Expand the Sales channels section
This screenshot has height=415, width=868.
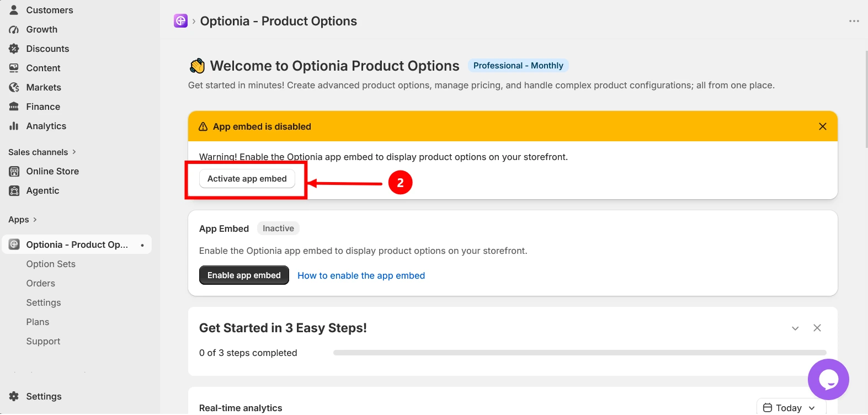(42, 152)
